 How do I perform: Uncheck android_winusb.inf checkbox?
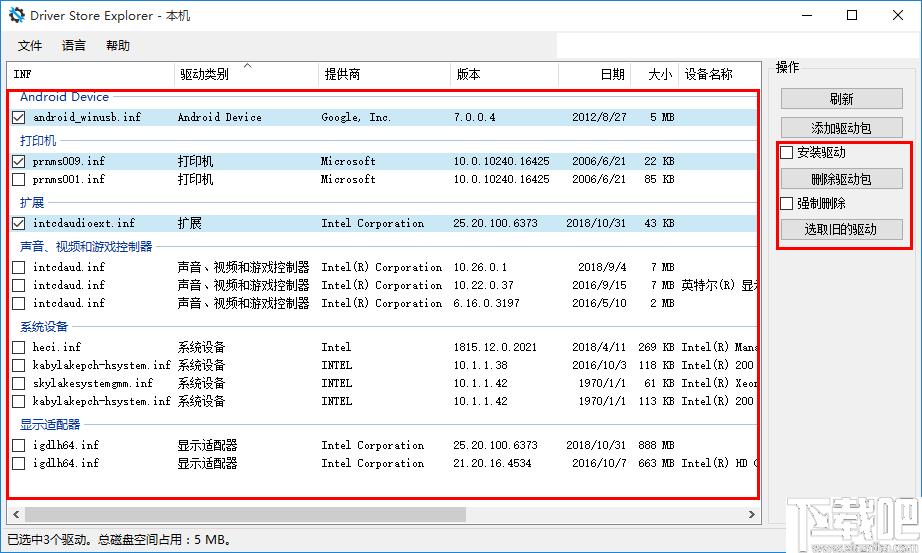tap(19, 118)
